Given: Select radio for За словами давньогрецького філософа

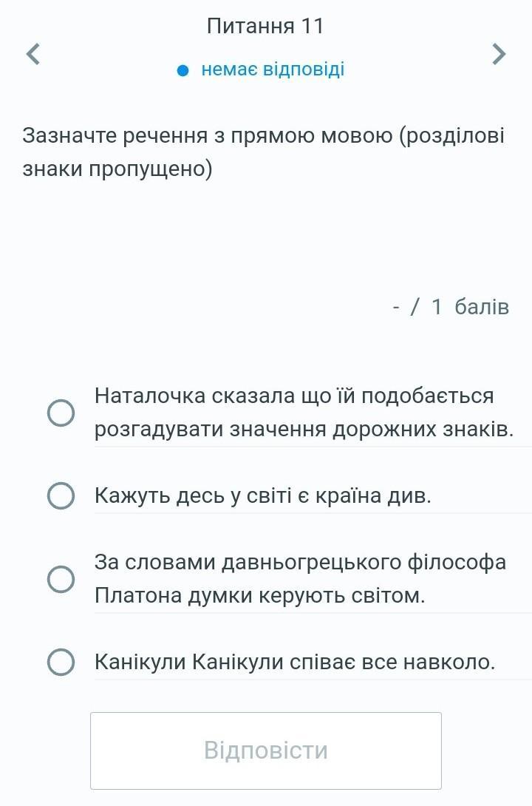Looking at the screenshot, I should [x=61, y=579].
